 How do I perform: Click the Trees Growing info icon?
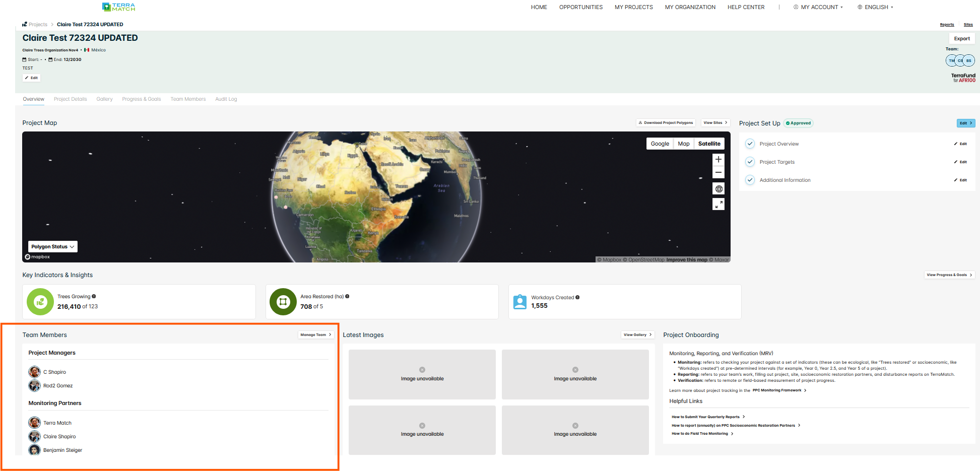click(94, 296)
